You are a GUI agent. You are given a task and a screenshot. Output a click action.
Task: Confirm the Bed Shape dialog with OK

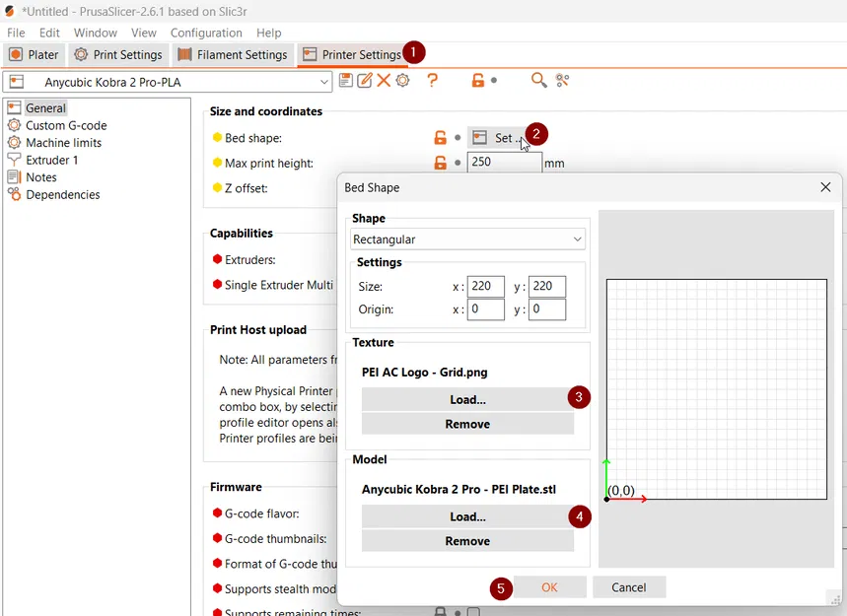[549, 587]
